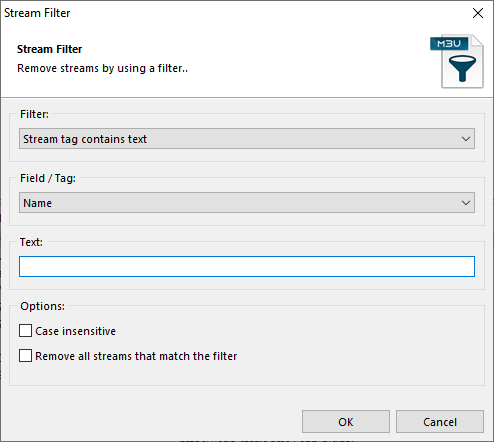Screen dimensions: 494x442
Task: Click the 'Stream Filter' window title bar text
Action: tap(37, 13)
